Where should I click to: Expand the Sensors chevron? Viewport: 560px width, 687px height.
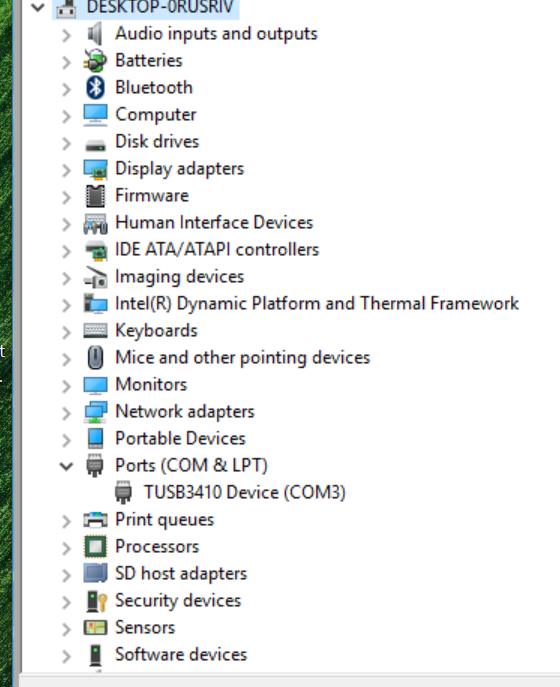pyautogui.click(x=67, y=629)
